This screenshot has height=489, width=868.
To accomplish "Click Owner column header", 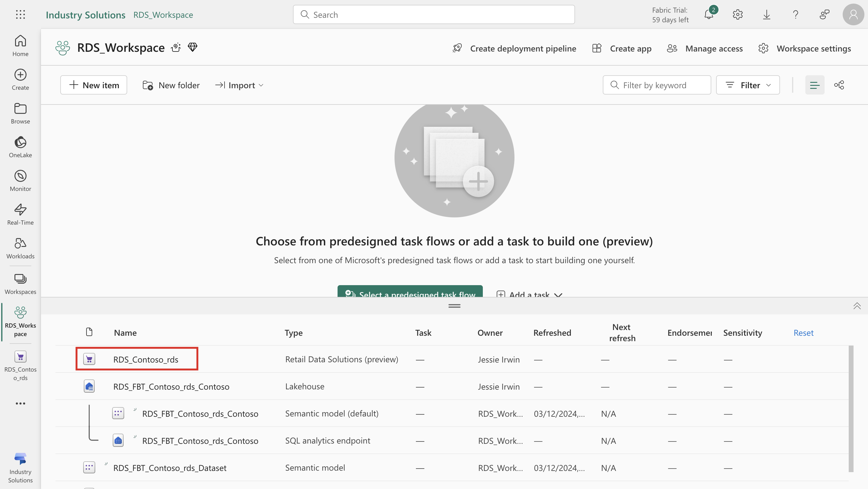I will pyautogui.click(x=490, y=333).
